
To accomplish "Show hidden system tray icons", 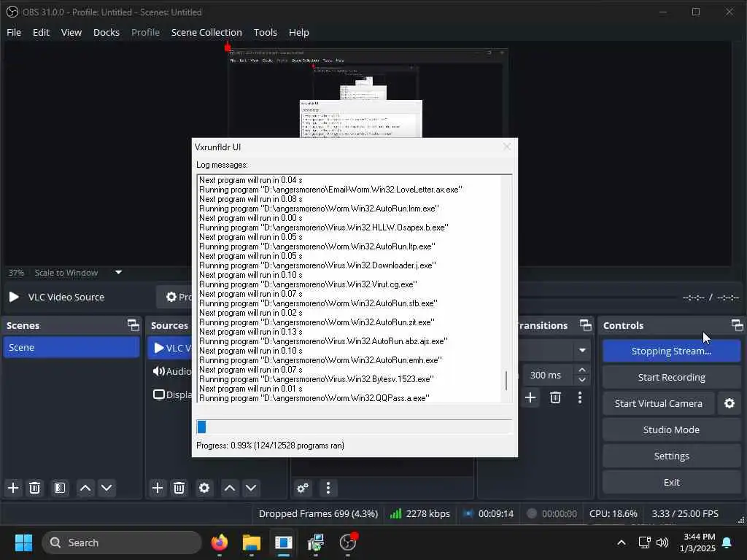I will point(622,542).
